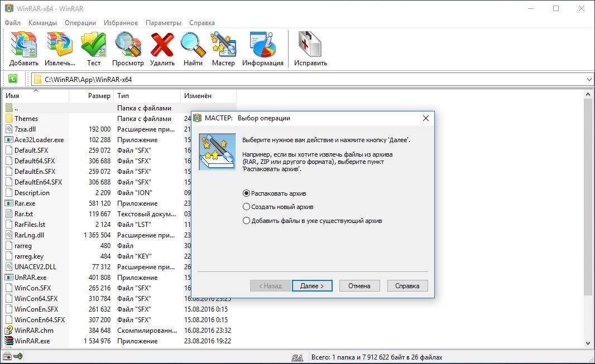The image size is (595, 364).
Task: Click the Rar.txt document icon
Action: click(x=9, y=214)
